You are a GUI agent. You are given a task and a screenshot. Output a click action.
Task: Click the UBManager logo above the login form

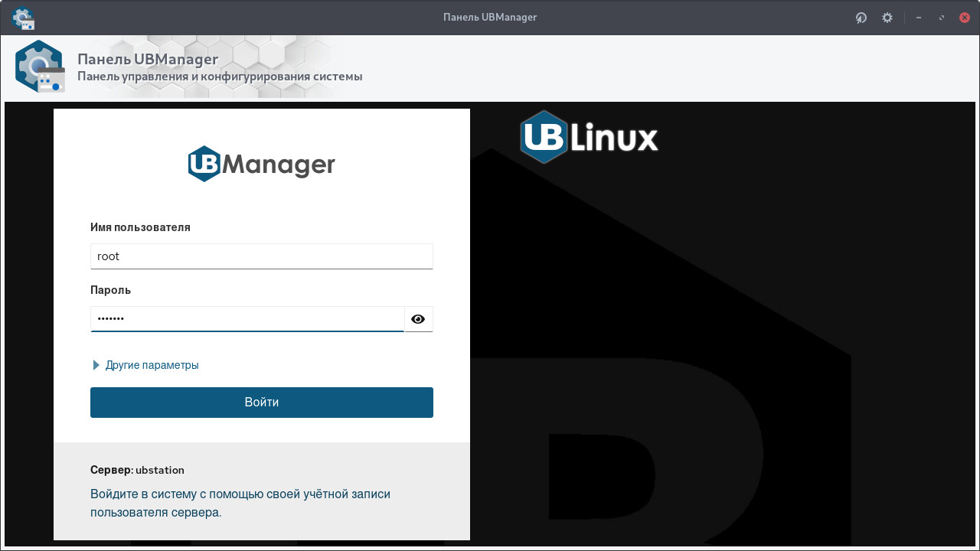coord(262,164)
